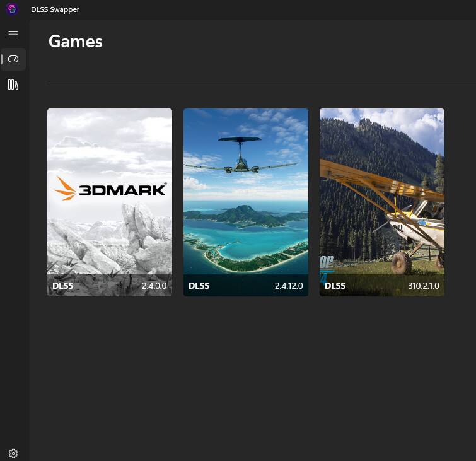Click the DLSS Swapper window title

(x=55, y=9)
